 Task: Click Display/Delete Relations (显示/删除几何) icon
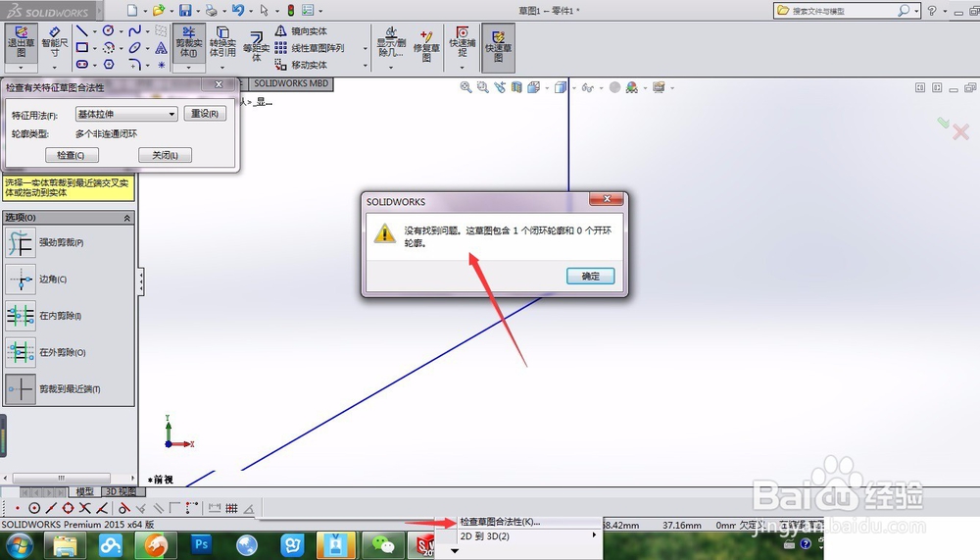coord(391,42)
